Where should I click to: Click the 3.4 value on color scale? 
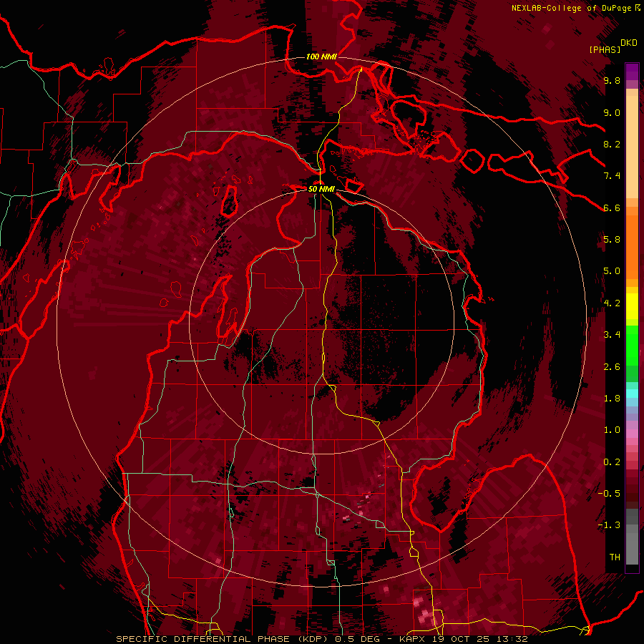[612, 335]
